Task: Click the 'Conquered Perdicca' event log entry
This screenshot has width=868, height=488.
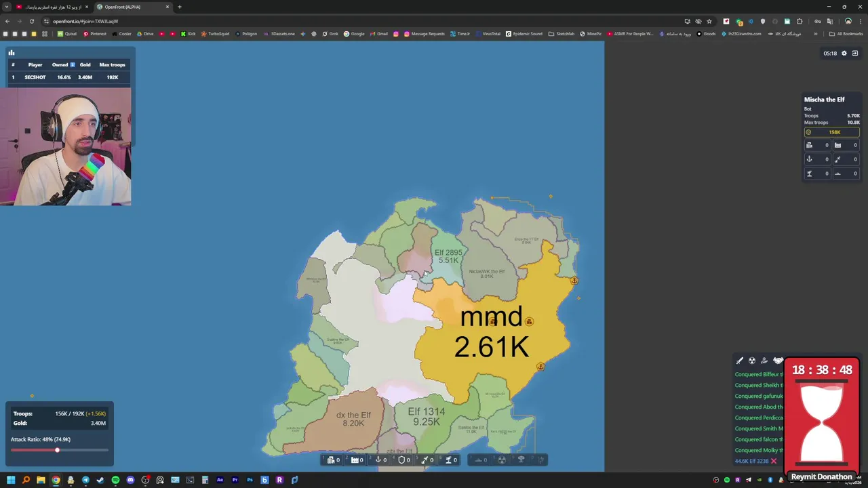Action: tap(759, 418)
